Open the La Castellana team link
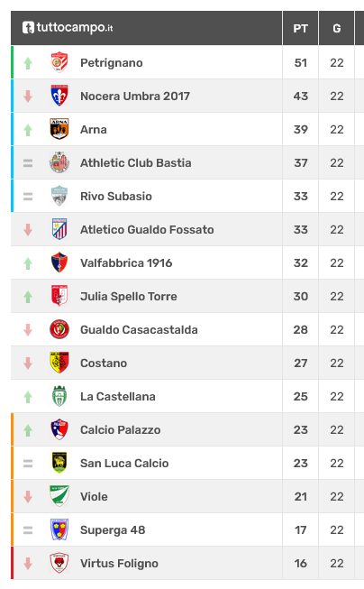 (118, 396)
